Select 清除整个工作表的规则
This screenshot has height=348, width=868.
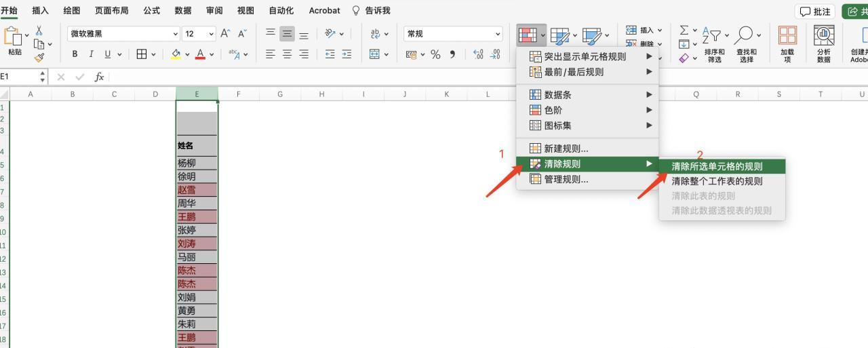(722, 181)
